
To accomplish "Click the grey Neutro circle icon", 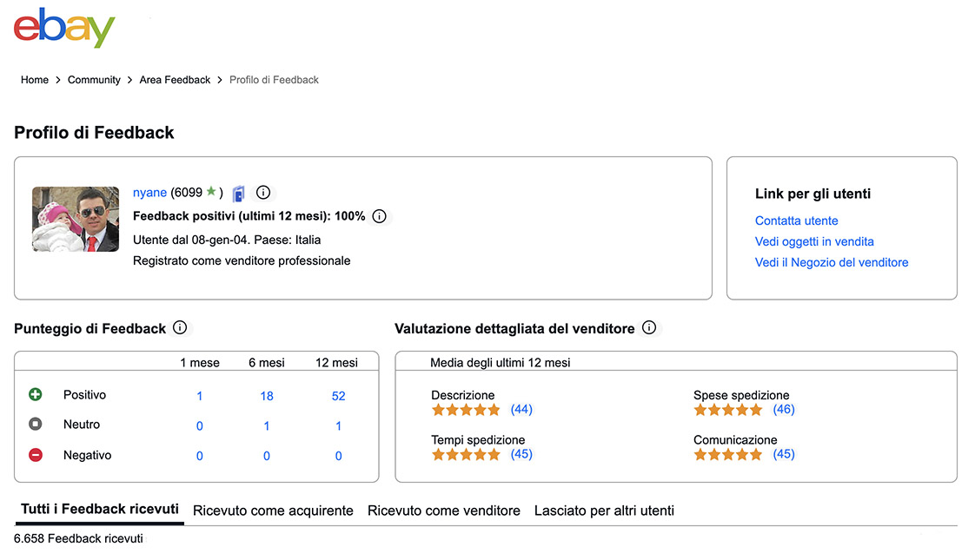I will coord(36,424).
